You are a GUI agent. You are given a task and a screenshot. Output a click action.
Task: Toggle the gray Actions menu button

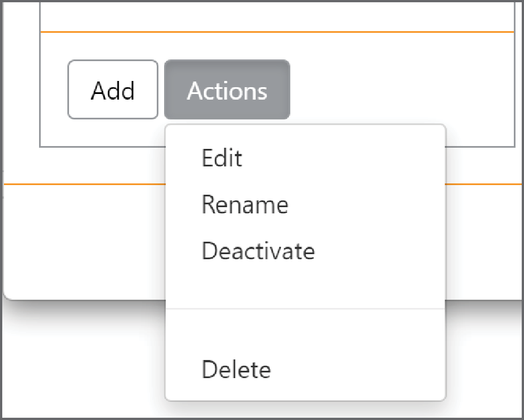[227, 89]
